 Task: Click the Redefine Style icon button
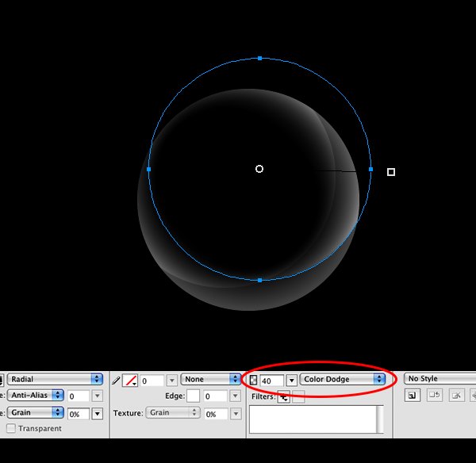[435, 396]
